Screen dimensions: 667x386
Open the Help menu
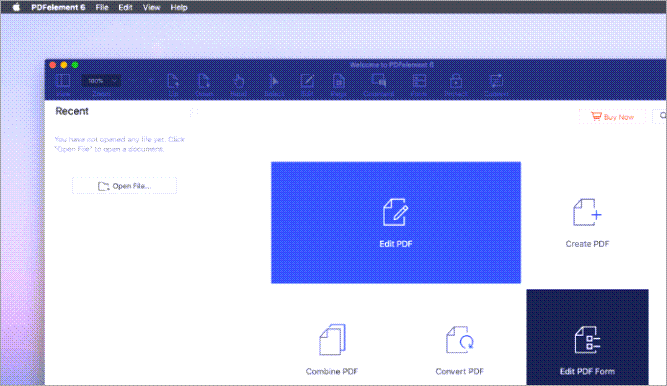point(179,7)
